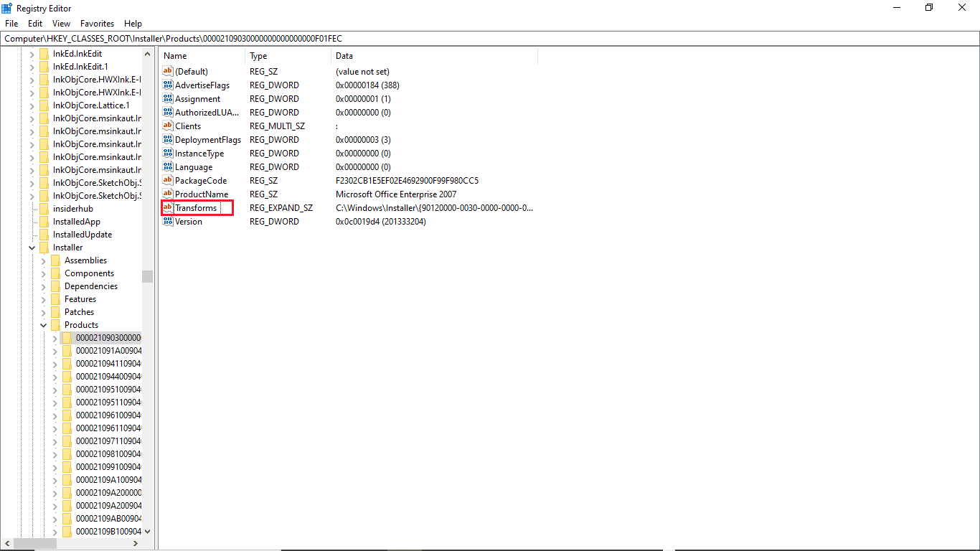
Task: Click the Features key folder icon
Action: click(56, 299)
